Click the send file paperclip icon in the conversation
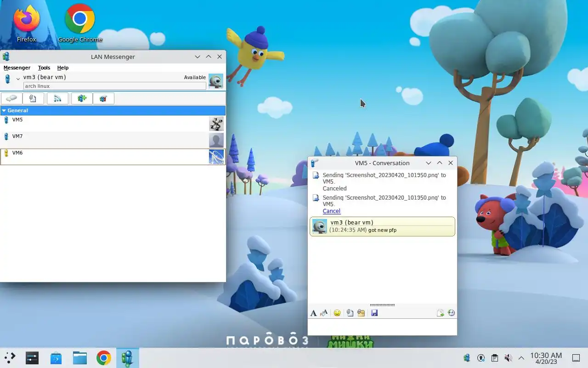 (350, 313)
